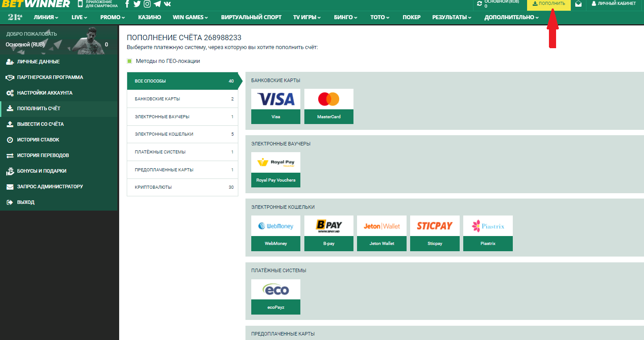Click the BetWinner logo

[x=36, y=4]
